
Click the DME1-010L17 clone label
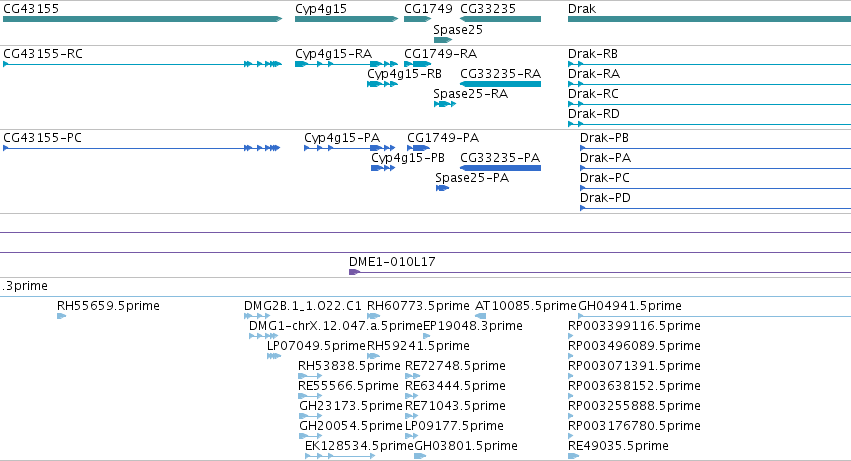[x=392, y=262]
